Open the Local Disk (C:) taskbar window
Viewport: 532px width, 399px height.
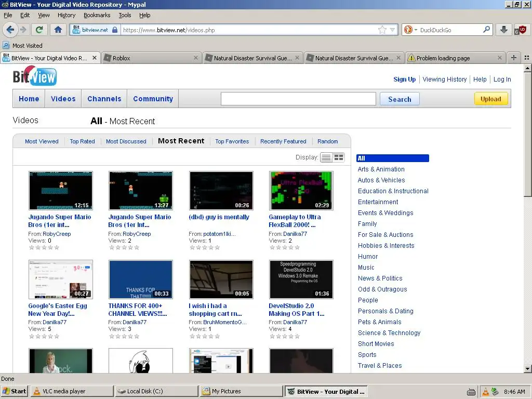156,391
